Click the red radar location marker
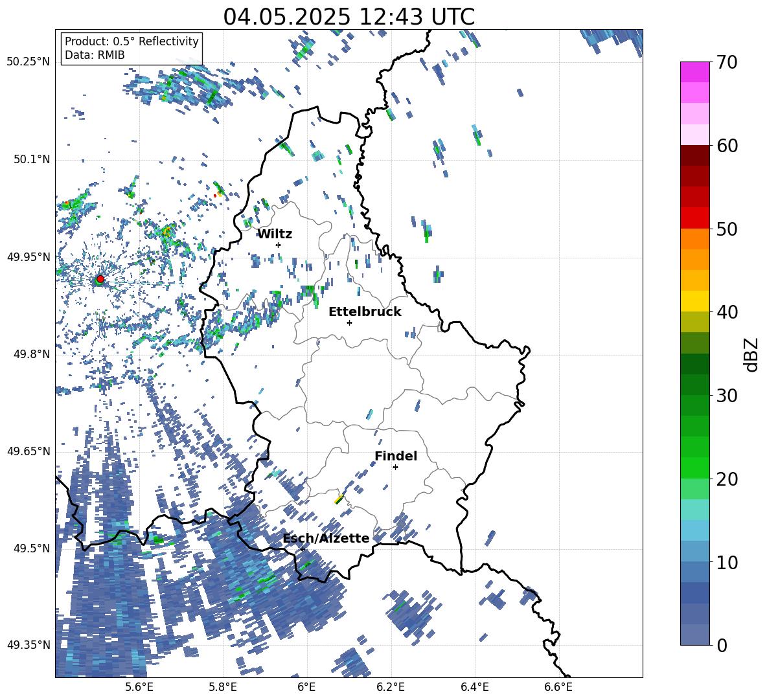 (100, 278)
